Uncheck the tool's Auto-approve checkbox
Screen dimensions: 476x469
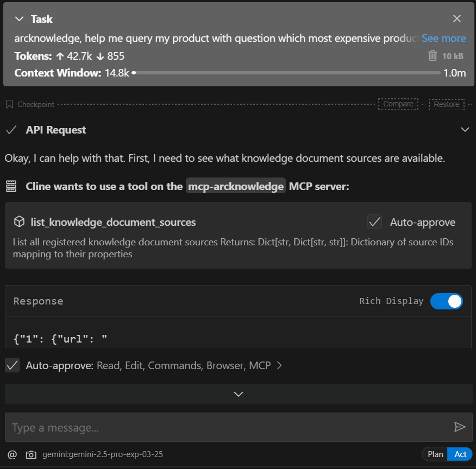point(374,222)
